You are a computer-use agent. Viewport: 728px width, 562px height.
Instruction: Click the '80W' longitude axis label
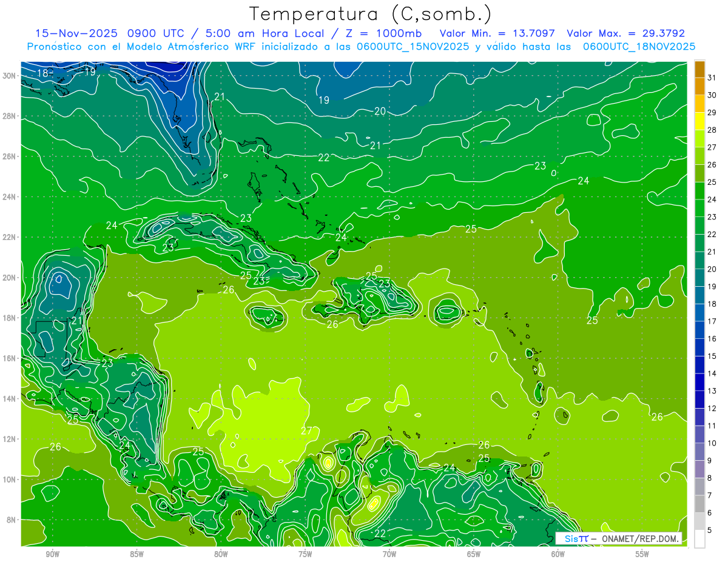point(221,554)
